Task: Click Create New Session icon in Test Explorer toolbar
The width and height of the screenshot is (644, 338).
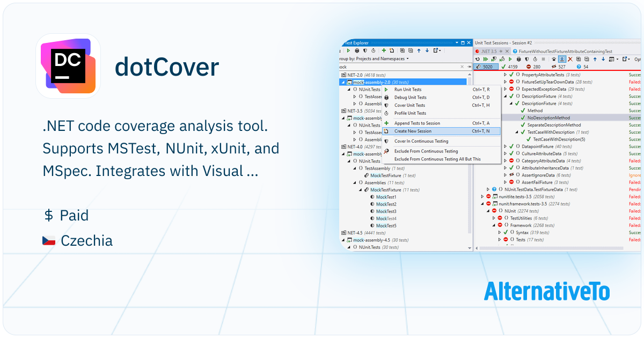Action: (392, 50)
